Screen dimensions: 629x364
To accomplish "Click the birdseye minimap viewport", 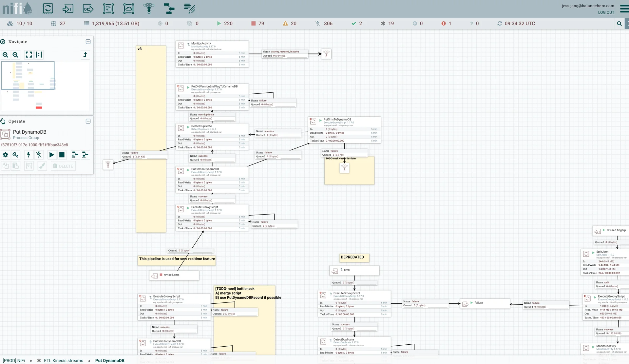I will [28, 75].
